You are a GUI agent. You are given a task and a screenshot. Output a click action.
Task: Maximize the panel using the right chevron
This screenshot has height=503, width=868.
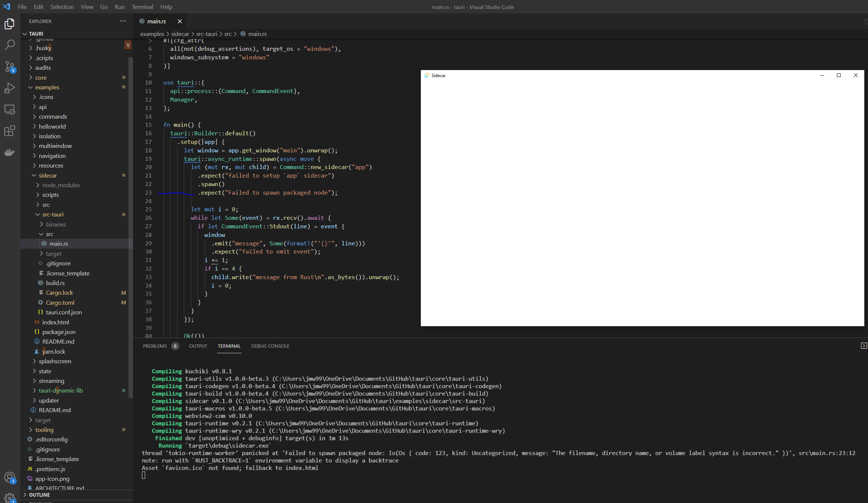pos(864,346)
